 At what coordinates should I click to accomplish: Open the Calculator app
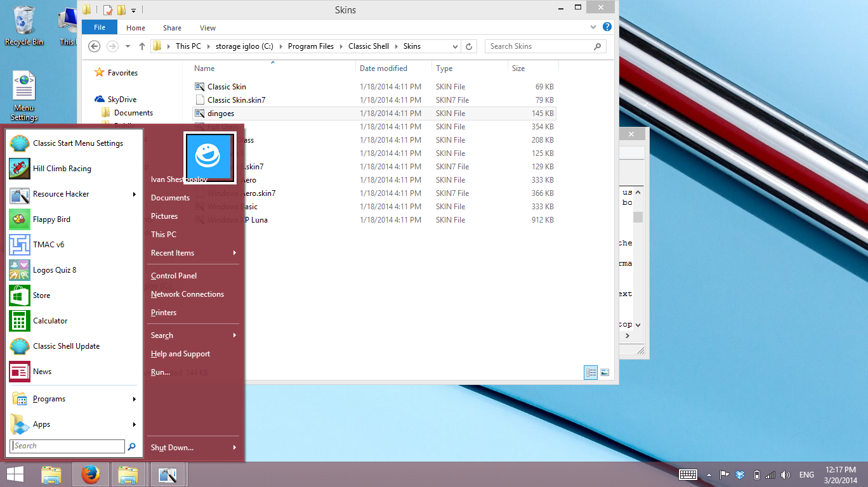pos(50,321)
